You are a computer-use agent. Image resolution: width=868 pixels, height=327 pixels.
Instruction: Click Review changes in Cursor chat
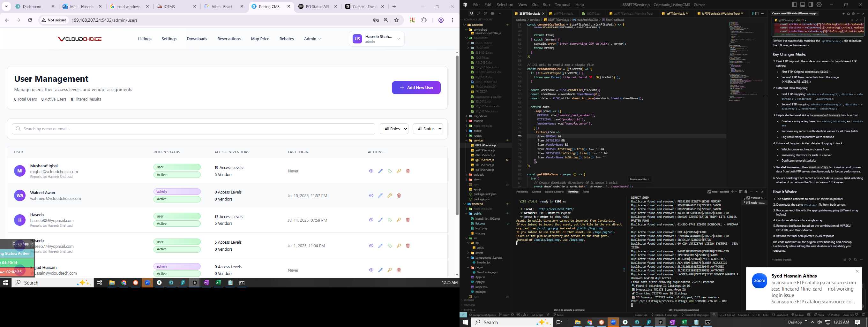pyautogui.click(x=782, y=260)
